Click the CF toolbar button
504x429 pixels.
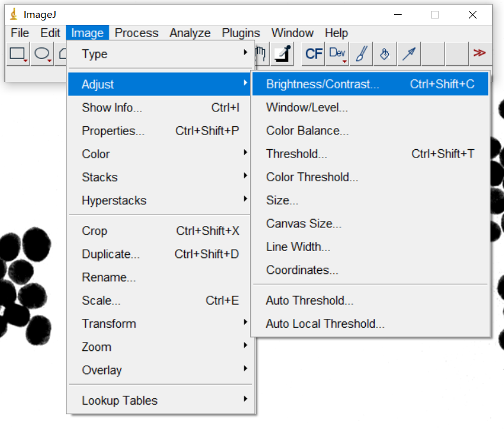[313, 54]
